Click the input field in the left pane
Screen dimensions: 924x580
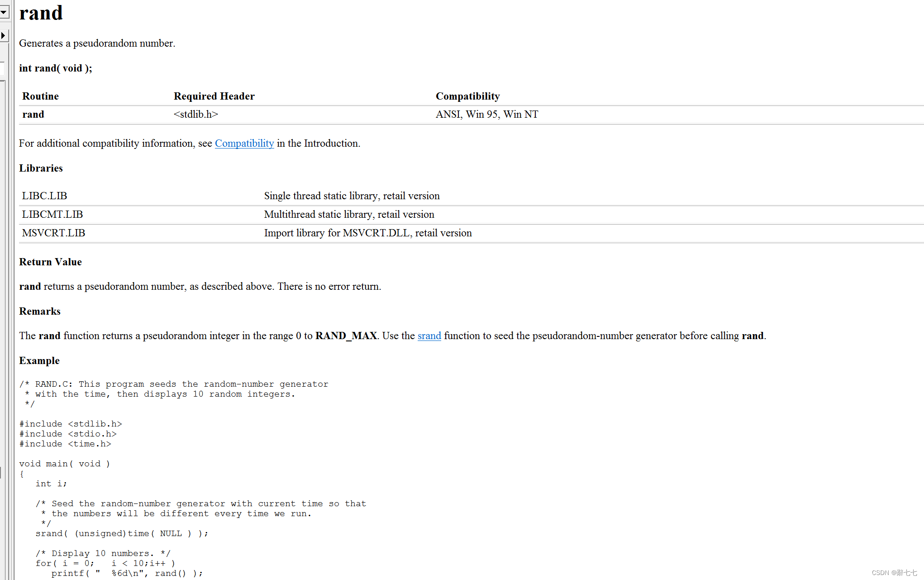coord(2,68)
